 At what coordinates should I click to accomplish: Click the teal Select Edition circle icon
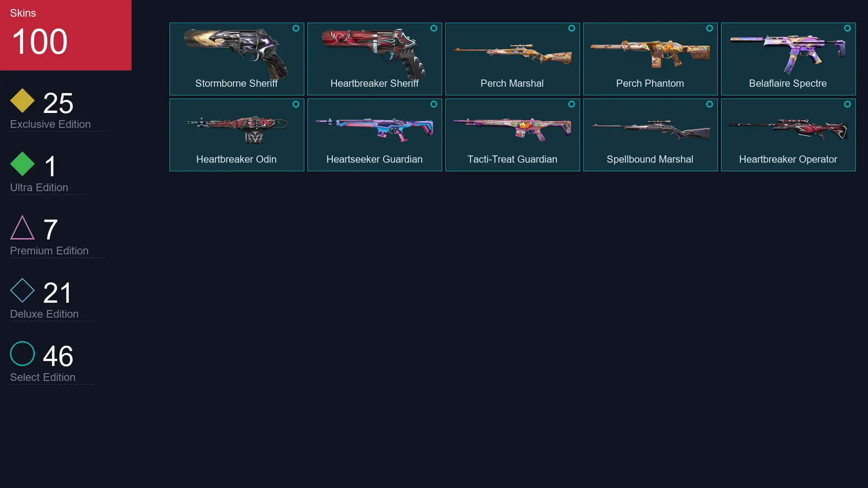pyautogui.click(x=22, y=353)
